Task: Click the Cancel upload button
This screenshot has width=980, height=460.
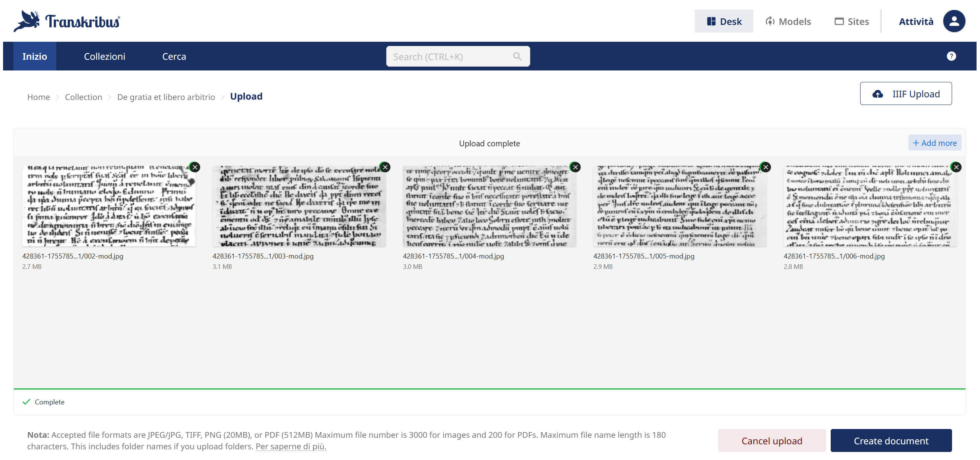Action: click(x=771, y=441)
